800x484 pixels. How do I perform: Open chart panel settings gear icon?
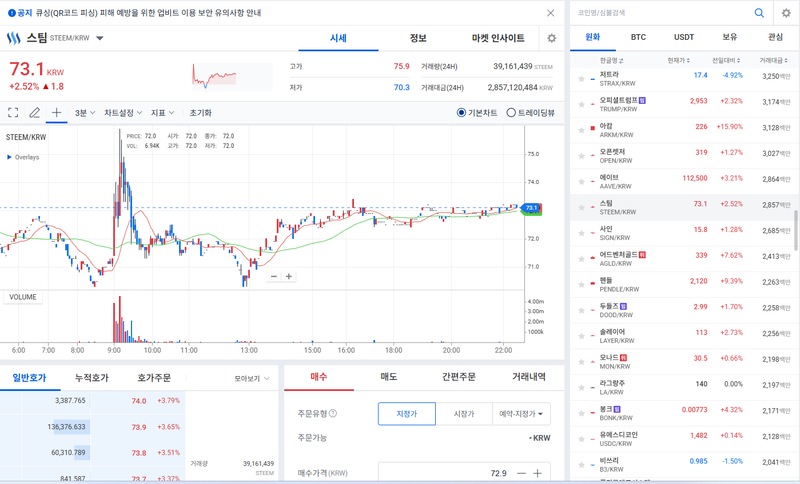point(552,38)
